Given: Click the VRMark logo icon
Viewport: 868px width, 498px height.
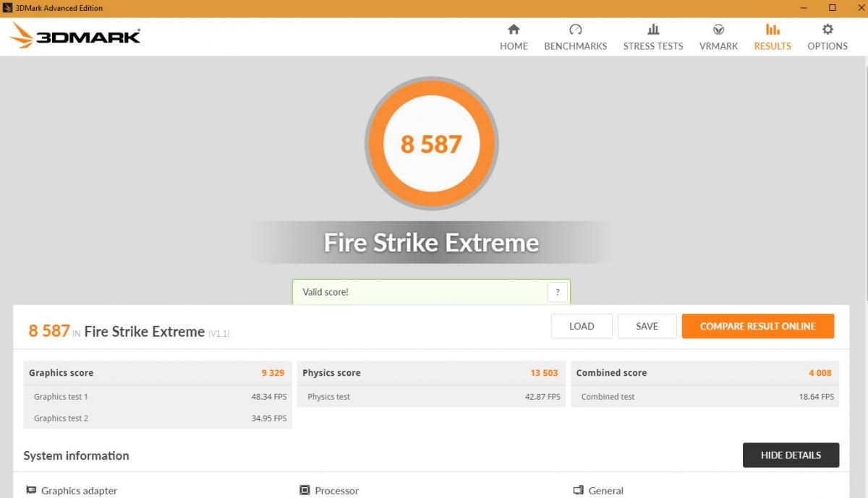Looking at the screenshot, I should click(x=719, y=30).
